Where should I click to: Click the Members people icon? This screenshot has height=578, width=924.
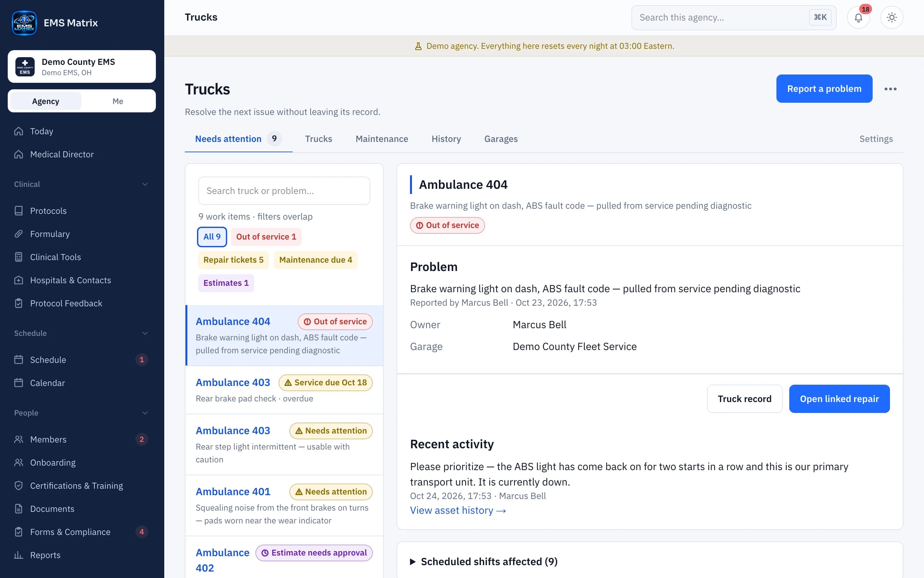point(19,439)
